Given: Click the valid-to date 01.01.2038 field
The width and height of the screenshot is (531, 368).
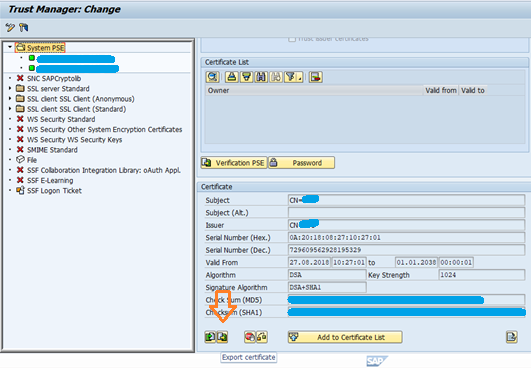Looking at the screenshot, I should pos(417,262).
